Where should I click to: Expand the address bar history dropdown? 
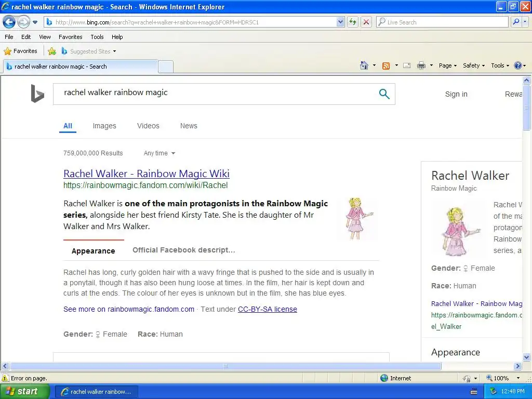340,22
